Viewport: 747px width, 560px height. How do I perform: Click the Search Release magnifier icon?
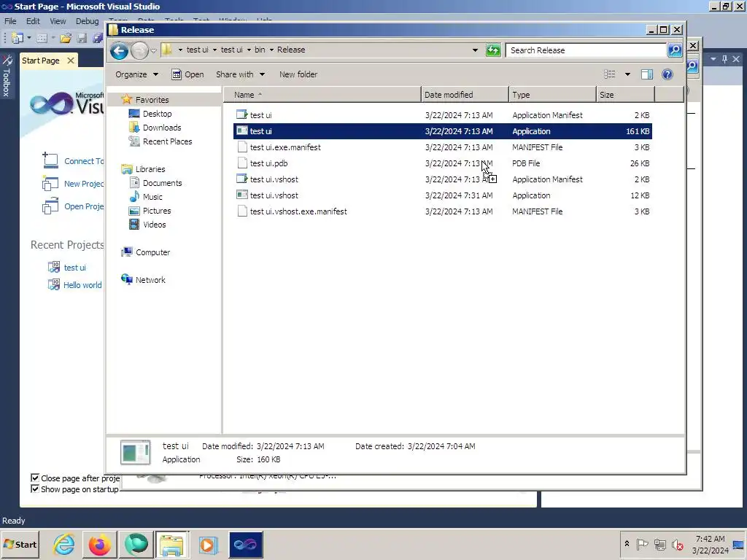click(675, 50)
